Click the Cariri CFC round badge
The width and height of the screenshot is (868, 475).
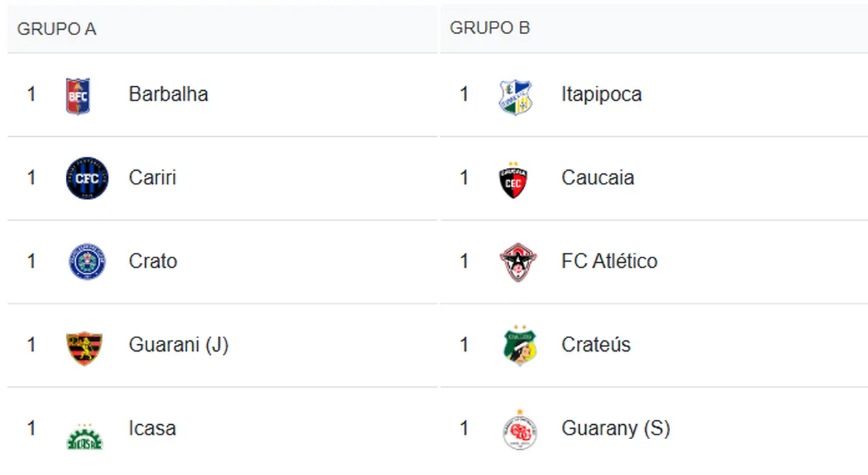pyautogui.click(x=87, y=178)
